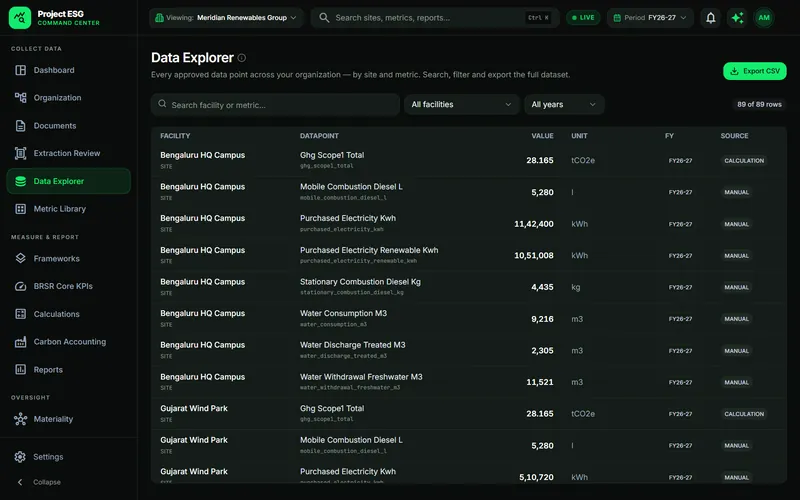Click the Export CSV button

coord(755,71)
